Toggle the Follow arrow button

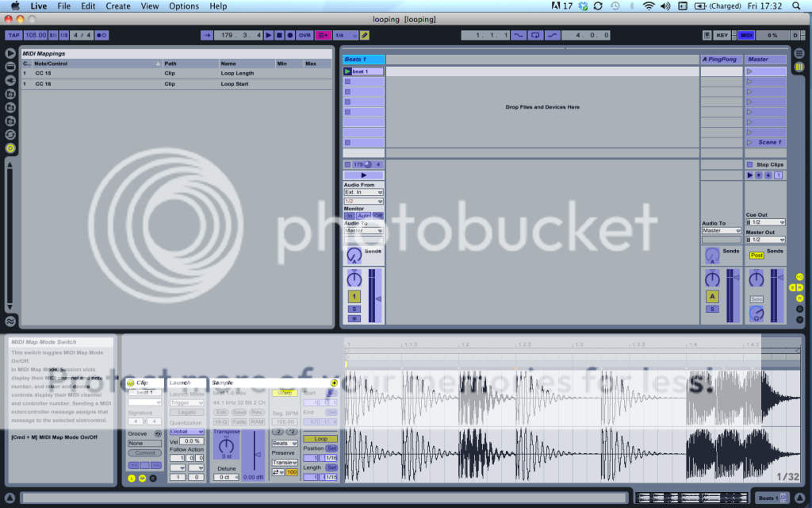click(207, 35)
